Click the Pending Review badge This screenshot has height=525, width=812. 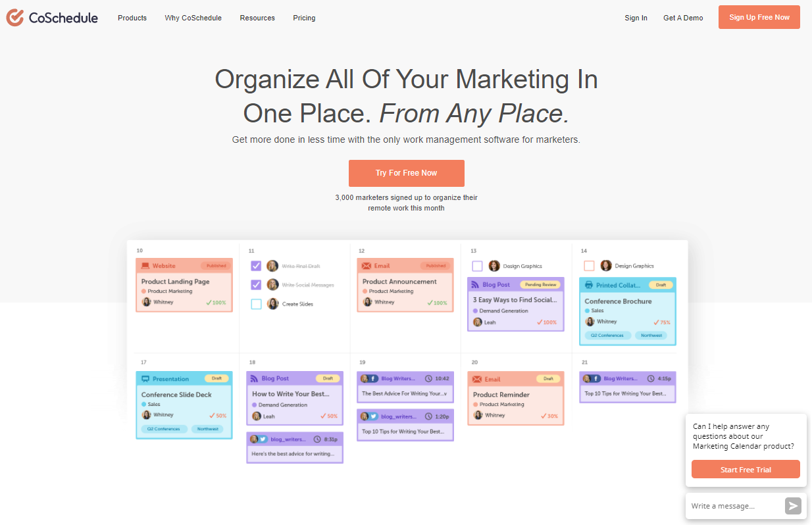[x=541, y=285]
